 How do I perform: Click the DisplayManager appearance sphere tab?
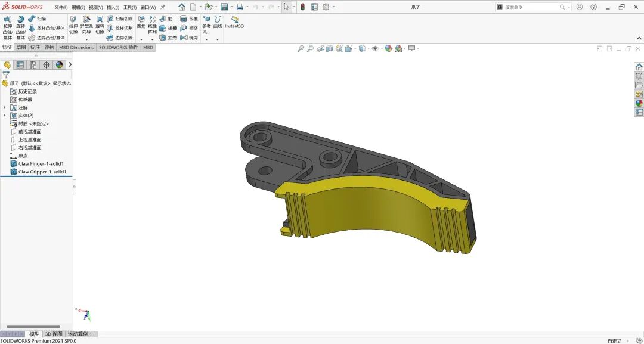tap(59, 65)
